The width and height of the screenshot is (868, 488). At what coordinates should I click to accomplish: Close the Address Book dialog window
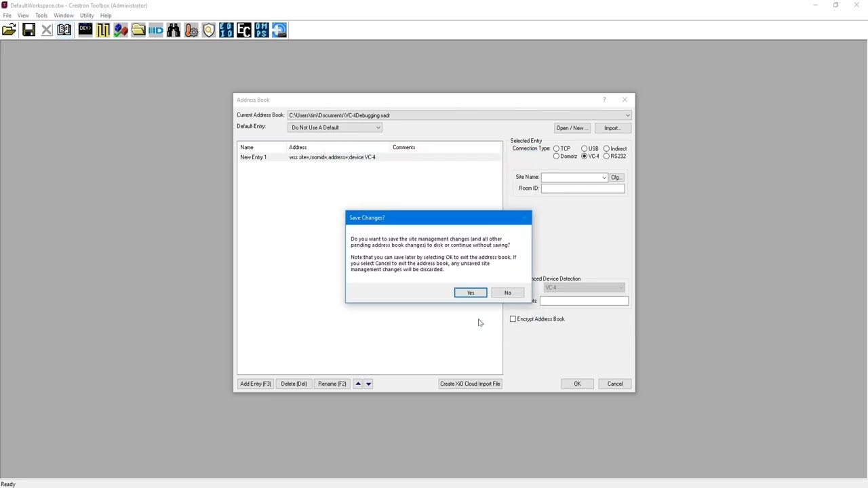click(625, 100)
